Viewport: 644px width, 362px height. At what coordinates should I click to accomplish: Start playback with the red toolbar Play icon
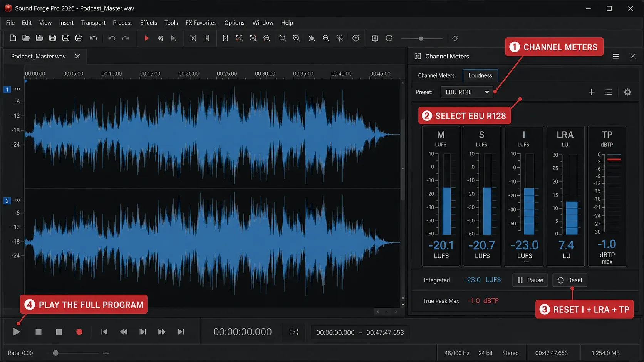pos(146,38)
